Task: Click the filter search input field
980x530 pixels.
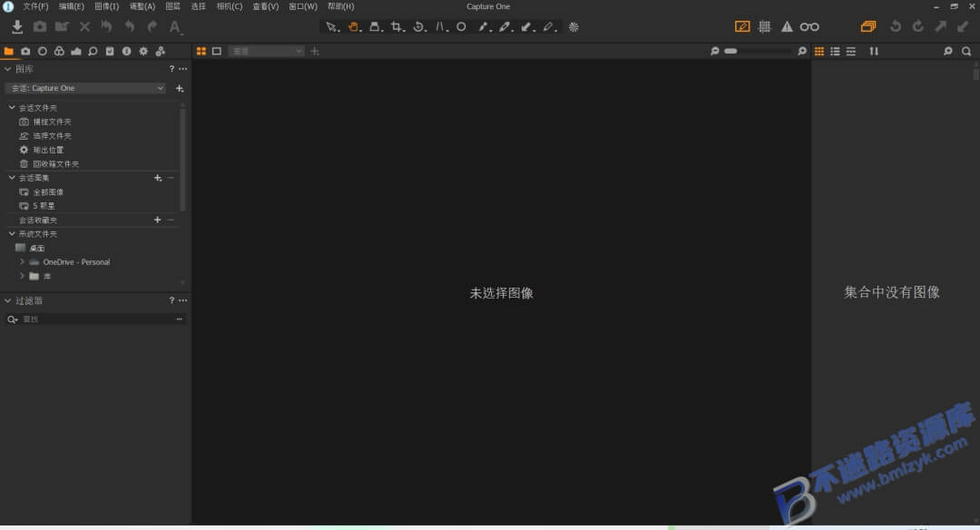Action: click(x=97, y=319)
